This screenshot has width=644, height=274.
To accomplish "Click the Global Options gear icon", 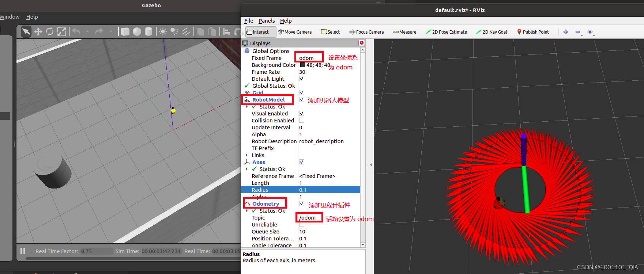I will pos(247,51).
